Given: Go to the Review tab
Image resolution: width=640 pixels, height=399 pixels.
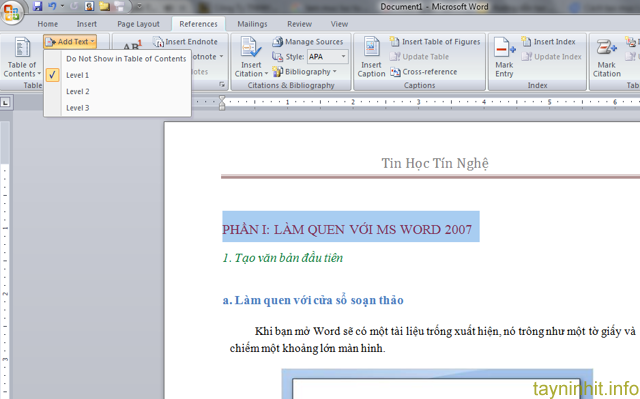Looking at the screenshot, I should pos(299,24).
